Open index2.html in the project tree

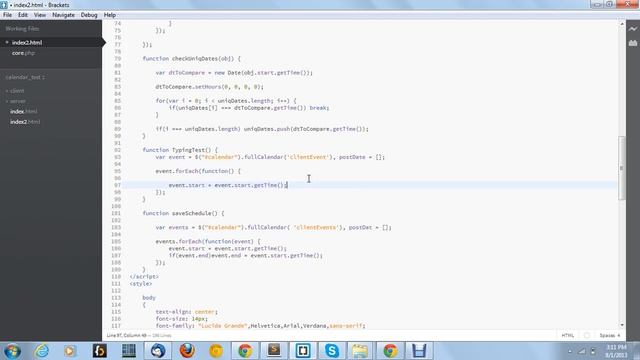[x=25, y=122]
